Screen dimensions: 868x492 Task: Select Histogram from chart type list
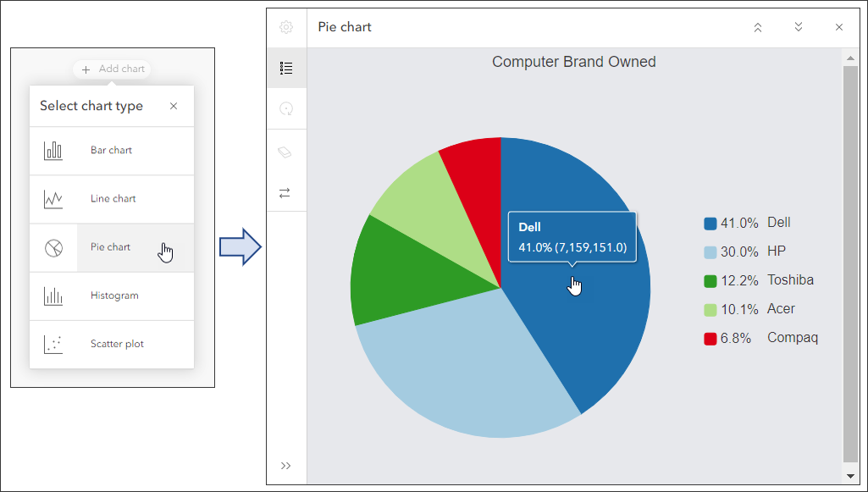tap(114, 296)
